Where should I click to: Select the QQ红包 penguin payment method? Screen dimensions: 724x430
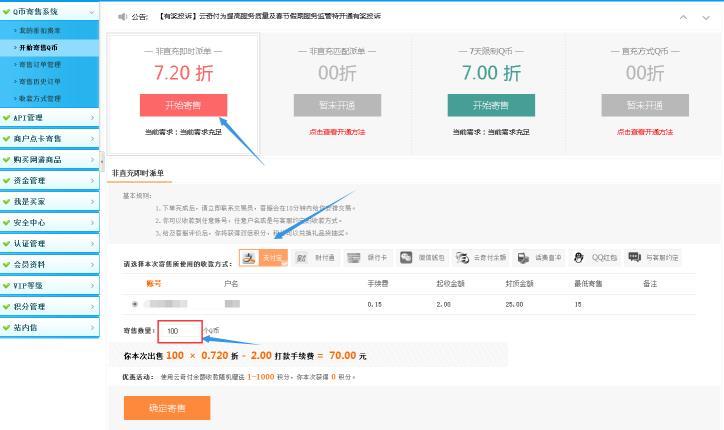(x=595, y=258)
